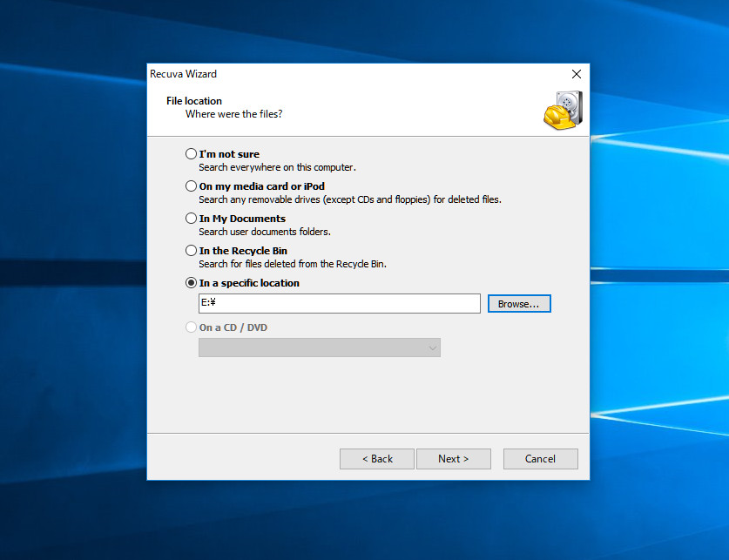The image size is (729, 560).
Task: Select the "I'm not sure" radio button
Action: click(x=192, y=154)
